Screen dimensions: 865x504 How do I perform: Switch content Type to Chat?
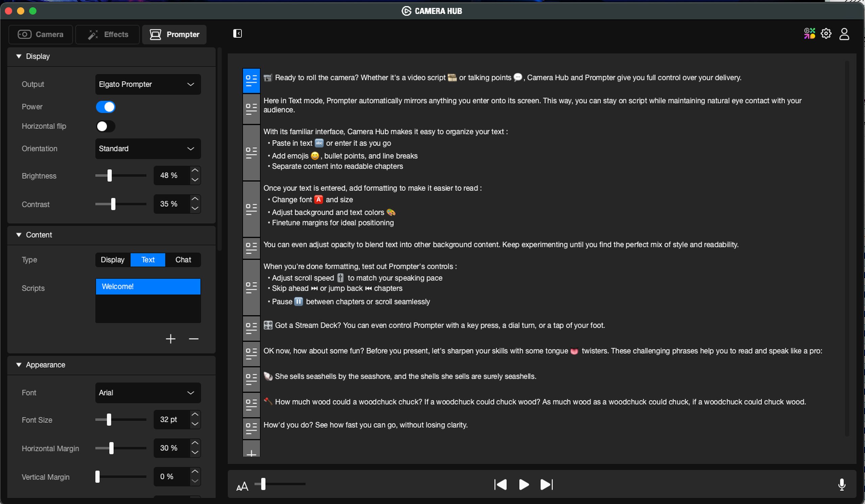(x=183, y=260)
